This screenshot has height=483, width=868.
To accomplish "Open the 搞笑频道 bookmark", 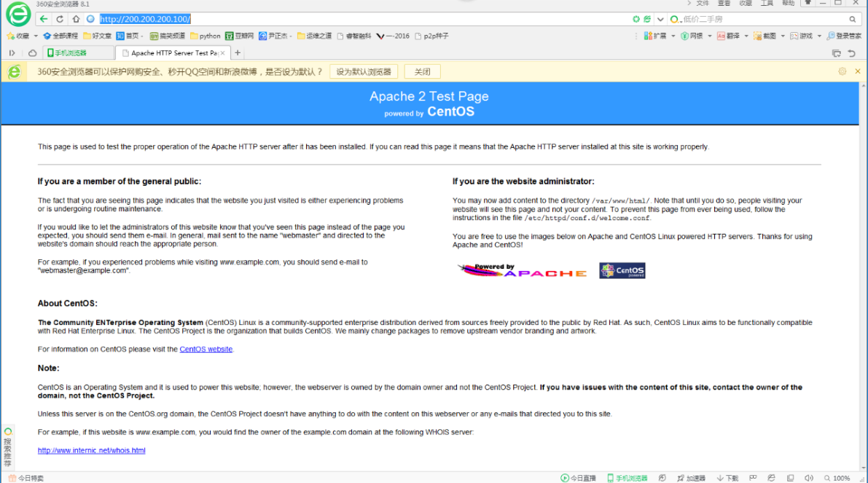I will tap(167, 36).
